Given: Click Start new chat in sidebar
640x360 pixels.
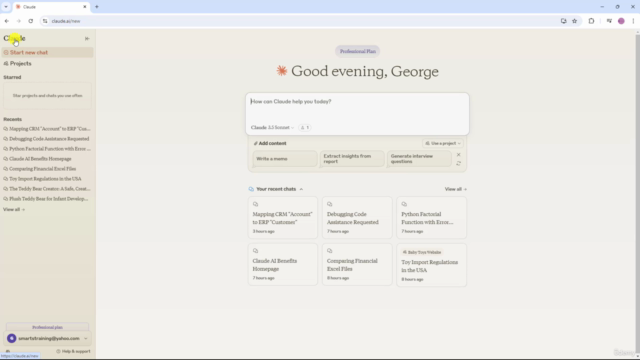Looking at the screenshot, I should click(47, 53).
